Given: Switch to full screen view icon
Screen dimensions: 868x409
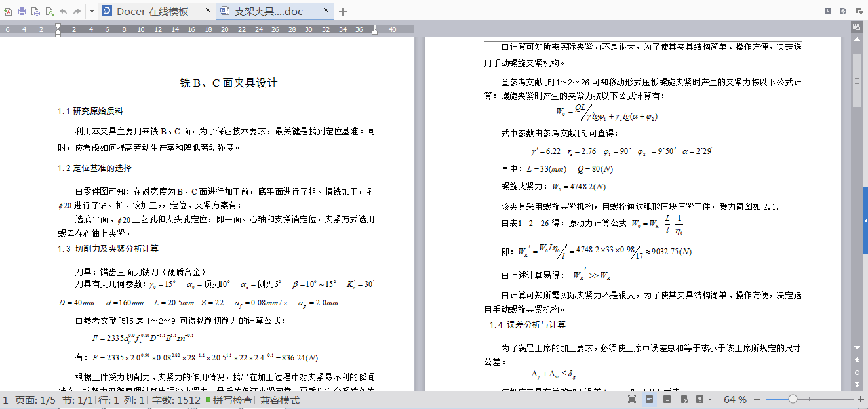Looking at the screenshot, I should (632, 399).
